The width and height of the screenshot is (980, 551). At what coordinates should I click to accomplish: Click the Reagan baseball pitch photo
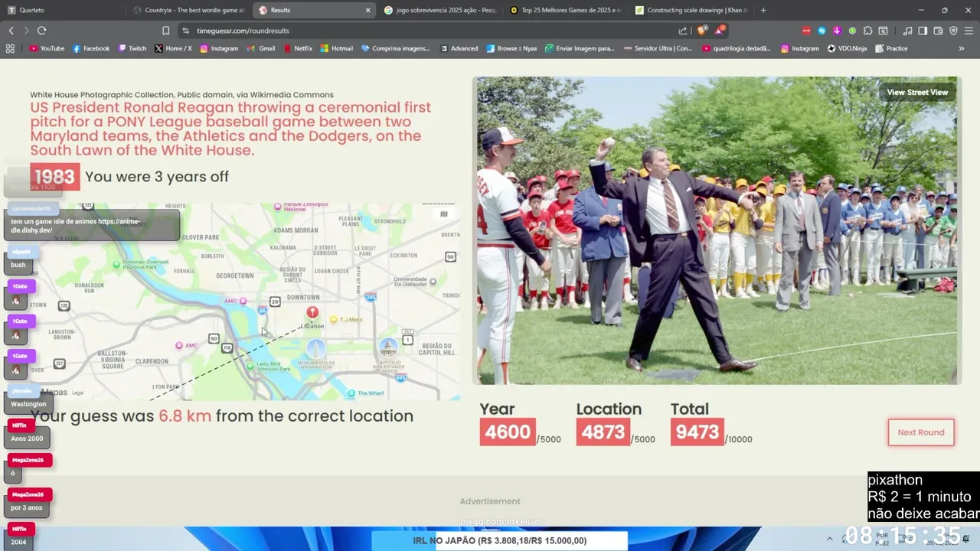tap(717, 230)
